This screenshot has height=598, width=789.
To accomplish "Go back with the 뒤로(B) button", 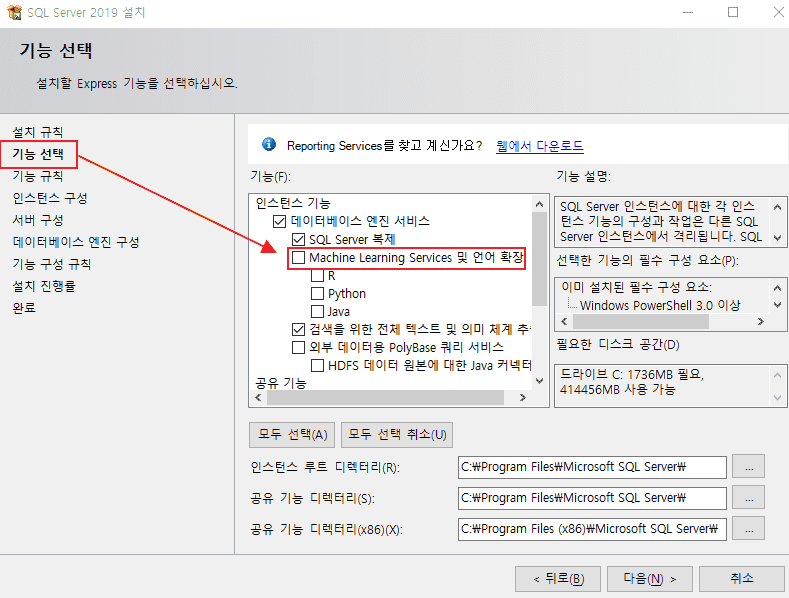I will point(558,579).
